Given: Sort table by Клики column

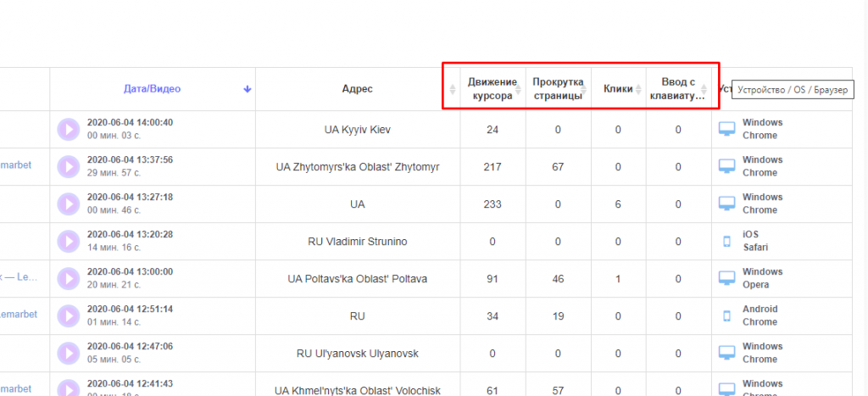Looking at the screenshot, I should click(x=618, y=89).
